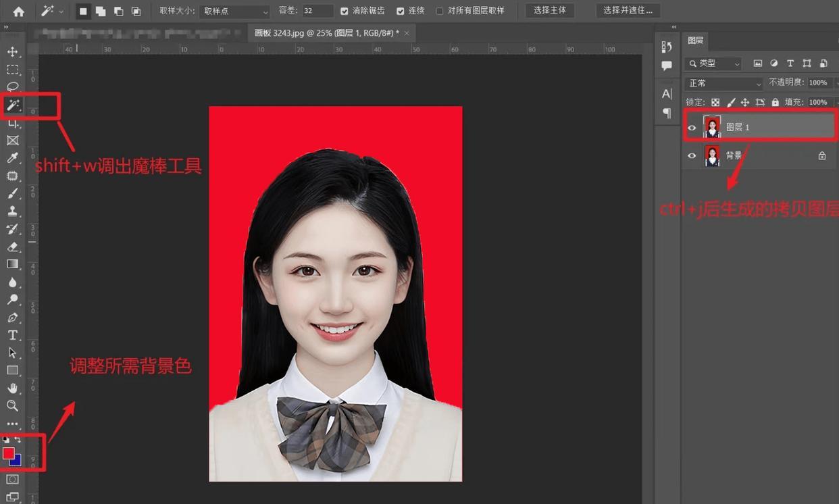Screen dimensions: 839x504
Task: Click the 选择并遮住 button
Action: [628, 11]
